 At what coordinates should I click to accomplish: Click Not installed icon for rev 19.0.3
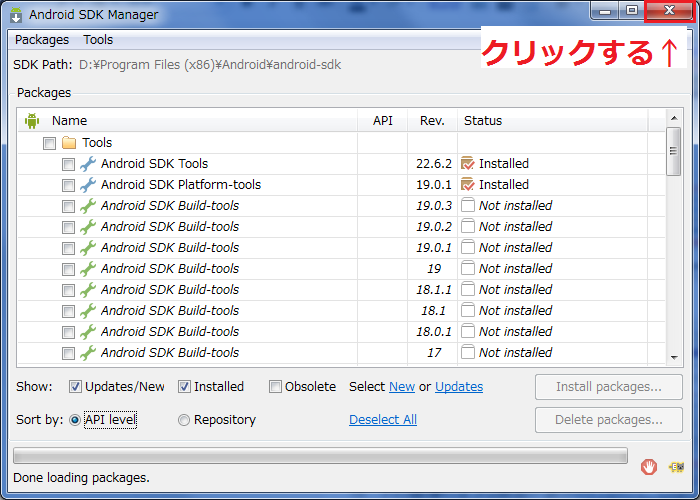pos(467,205)
